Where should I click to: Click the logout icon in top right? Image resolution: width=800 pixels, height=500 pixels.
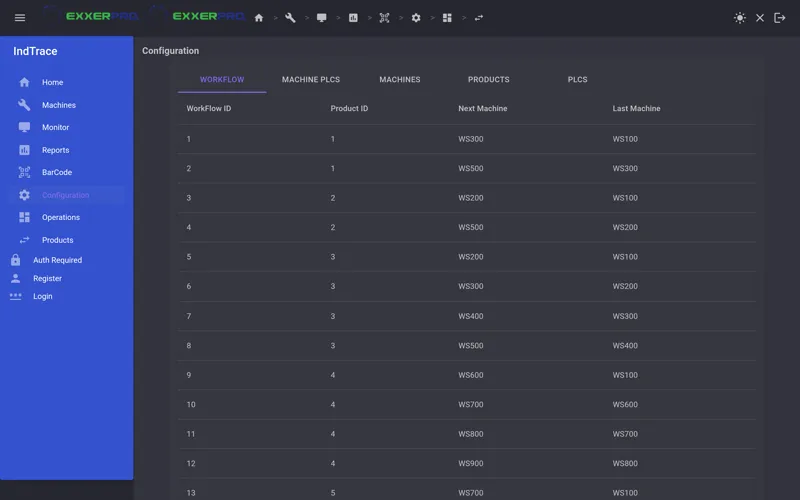coord(780,18)
